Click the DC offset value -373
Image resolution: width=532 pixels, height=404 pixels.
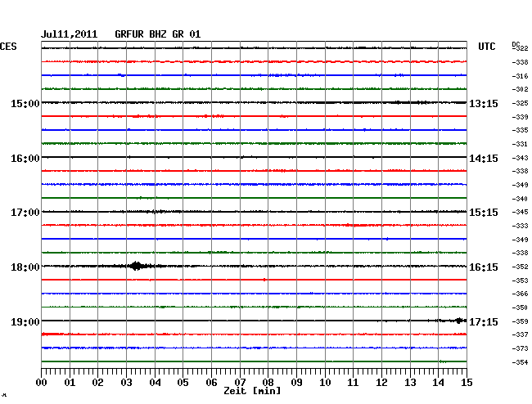click(520, 348)
